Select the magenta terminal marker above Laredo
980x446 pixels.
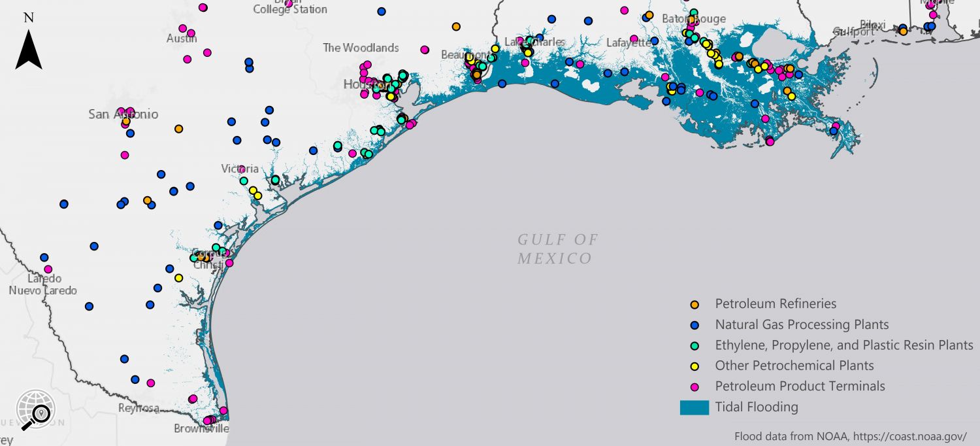coord(48,269)
